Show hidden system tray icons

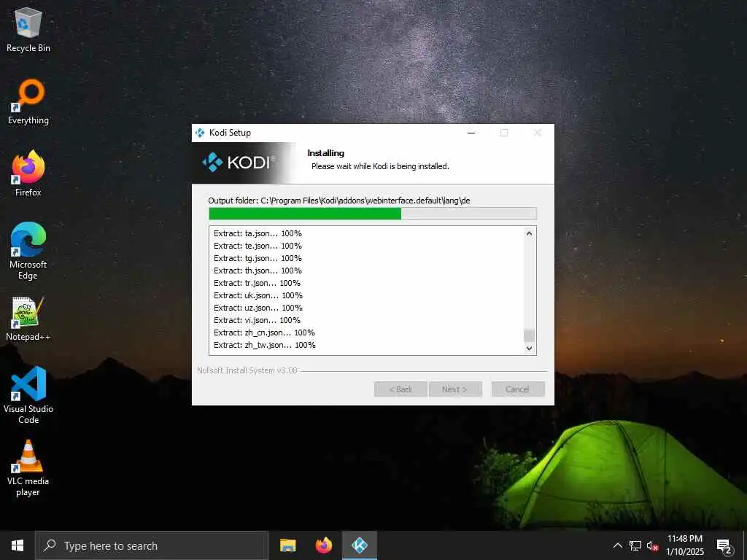[x=617, y=545]
